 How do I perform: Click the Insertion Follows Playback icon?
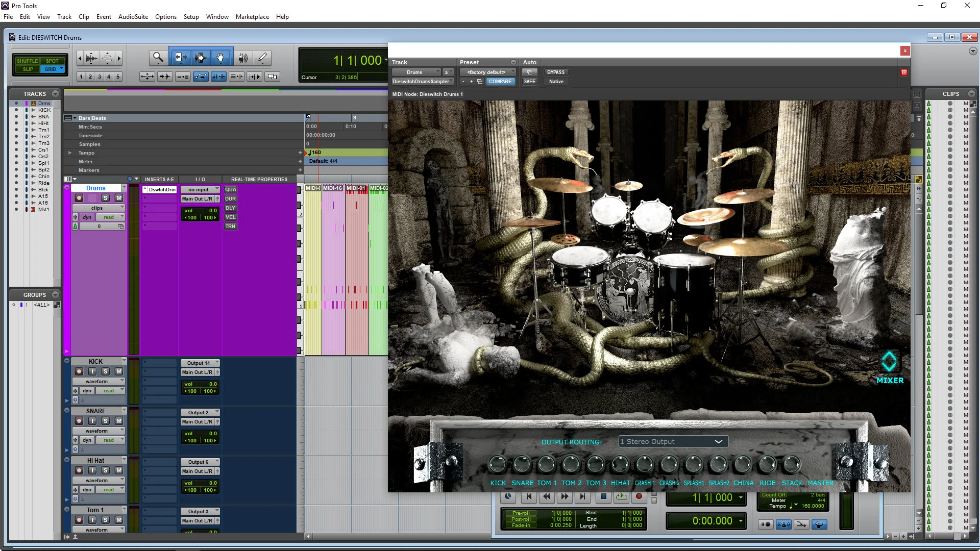click(x=254, y=77)
